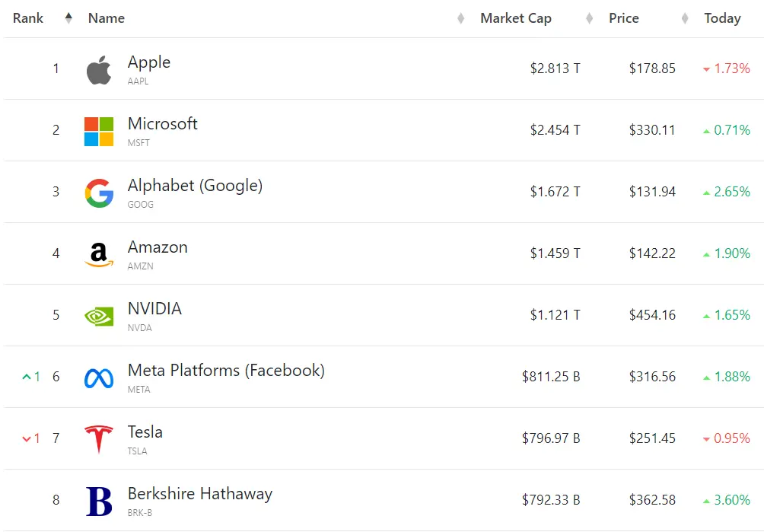Sort by the Price column
764x532 pixels.
[624, 18]
